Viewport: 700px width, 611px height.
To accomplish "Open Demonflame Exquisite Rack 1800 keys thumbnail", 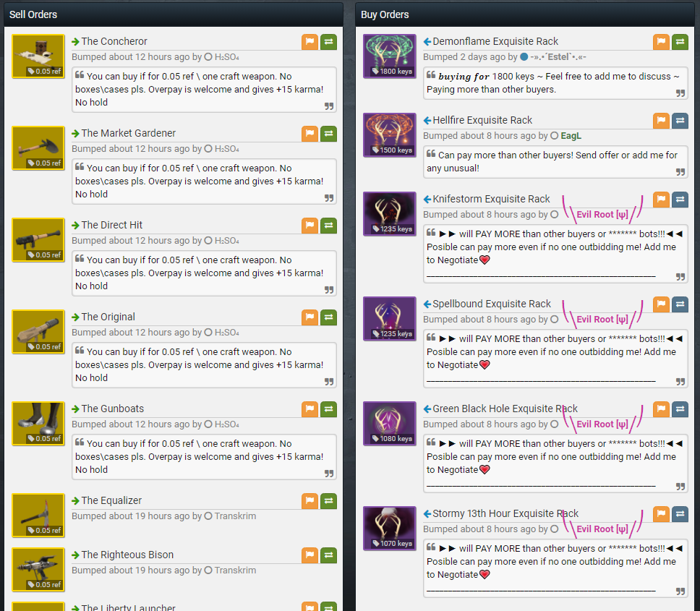I will [x=390, y=56].
